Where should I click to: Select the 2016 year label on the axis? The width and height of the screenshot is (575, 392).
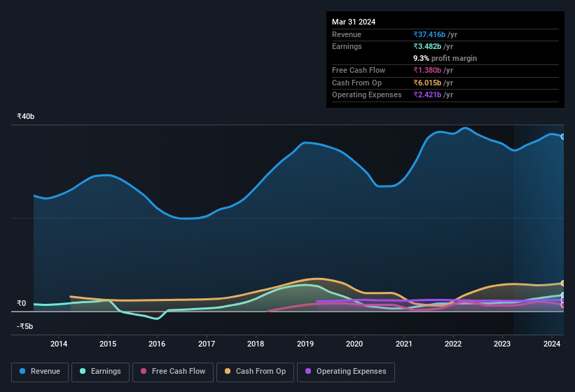(x=157, y=344)
